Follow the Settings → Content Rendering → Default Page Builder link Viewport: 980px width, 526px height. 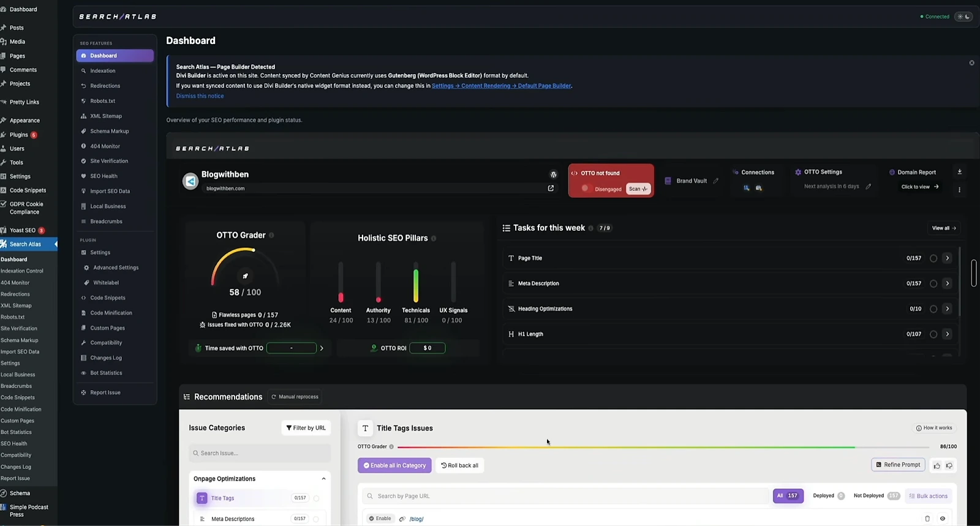point(502,86)
